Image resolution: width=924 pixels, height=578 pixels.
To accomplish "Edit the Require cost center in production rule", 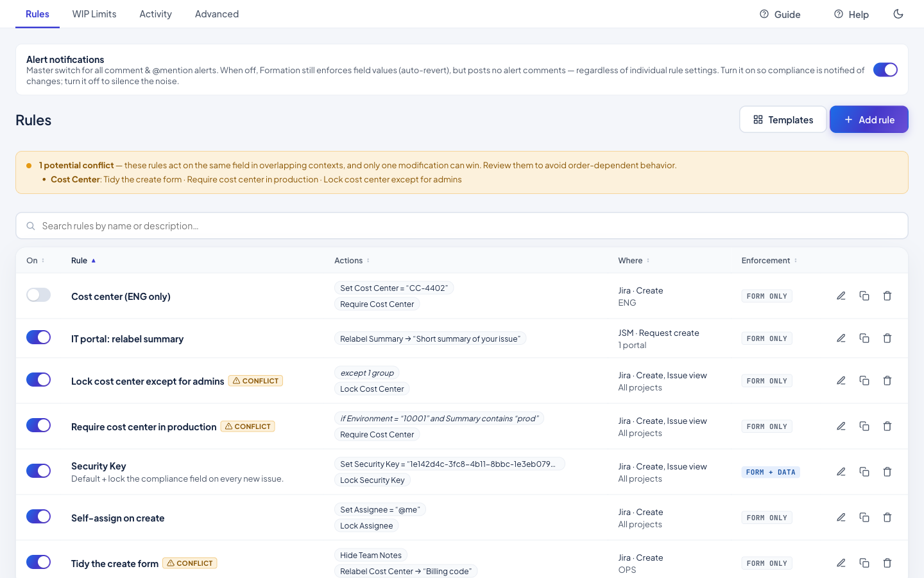I will coord(841,426).
